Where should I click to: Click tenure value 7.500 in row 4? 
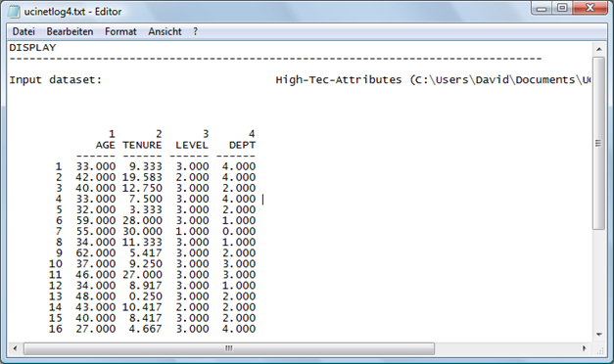click(146, 199)
